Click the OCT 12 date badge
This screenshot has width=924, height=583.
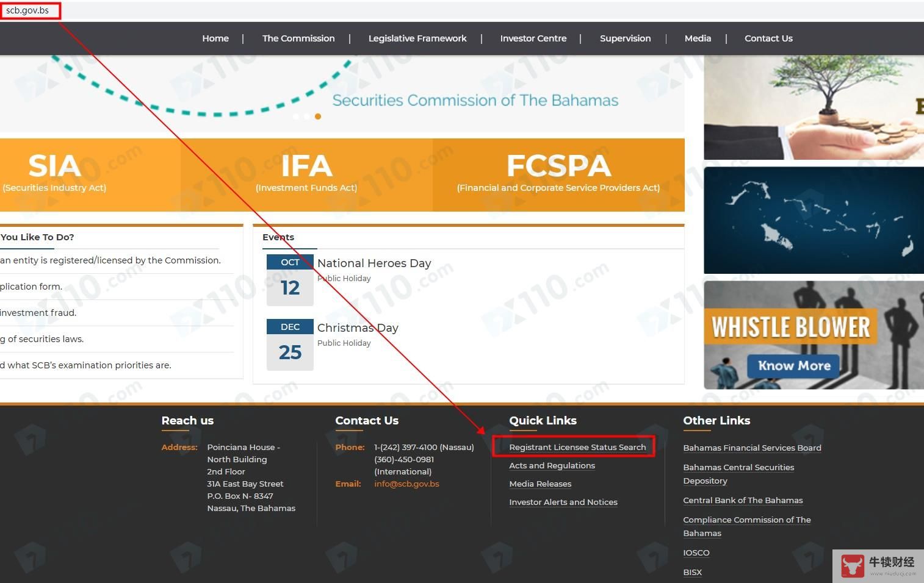pyautogui.click(x=290, y=280)
